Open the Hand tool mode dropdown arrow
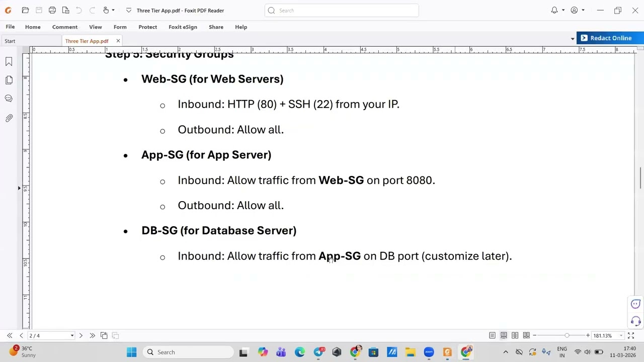This screenshot has width=644, height=362. pyautogui.click(x=113, y=10)
